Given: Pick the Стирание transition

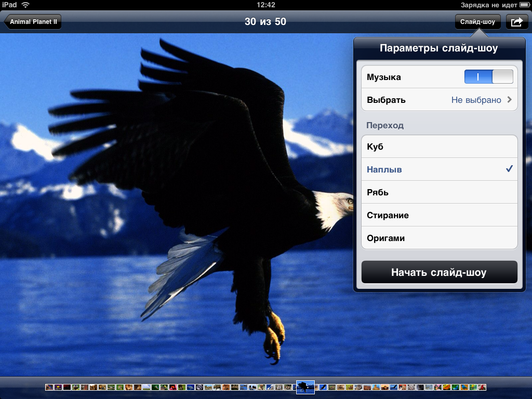Looking at the screenshot, I should [439, 215].
